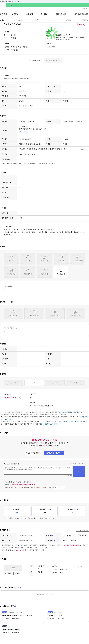This screenshot has width=89, height=644.
Task: Toggle the 관심기업 star button
Action: (8, 573)
